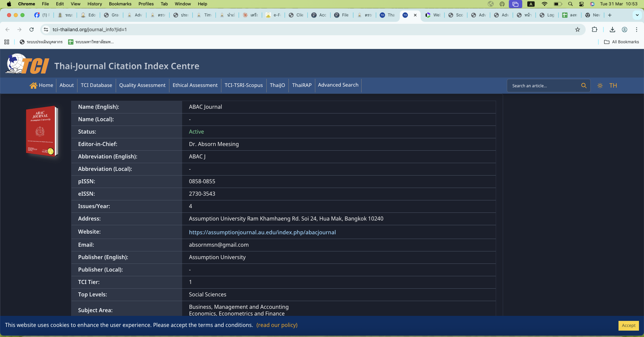Open the All Bookmarks folder
Viewport: 644px width, 337px height.
[x=622, y=42]
